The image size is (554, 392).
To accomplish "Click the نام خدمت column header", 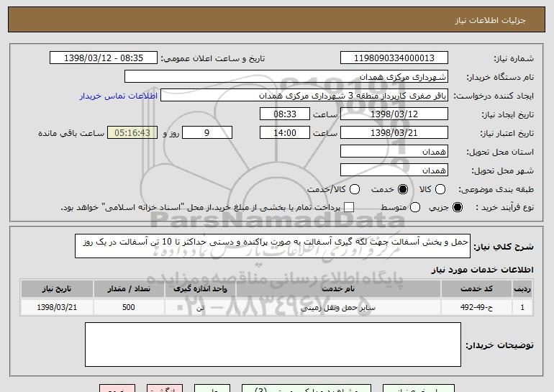I will [337, 289].
